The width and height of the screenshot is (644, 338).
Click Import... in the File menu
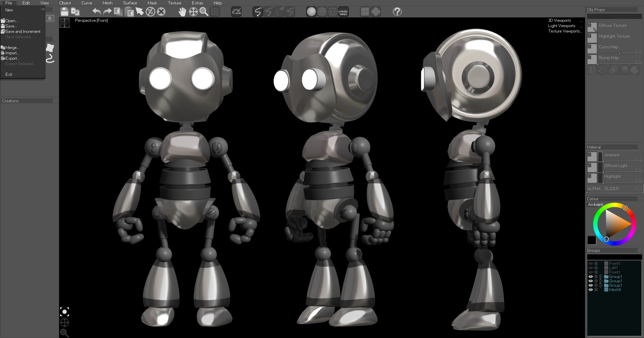[12, 53]
